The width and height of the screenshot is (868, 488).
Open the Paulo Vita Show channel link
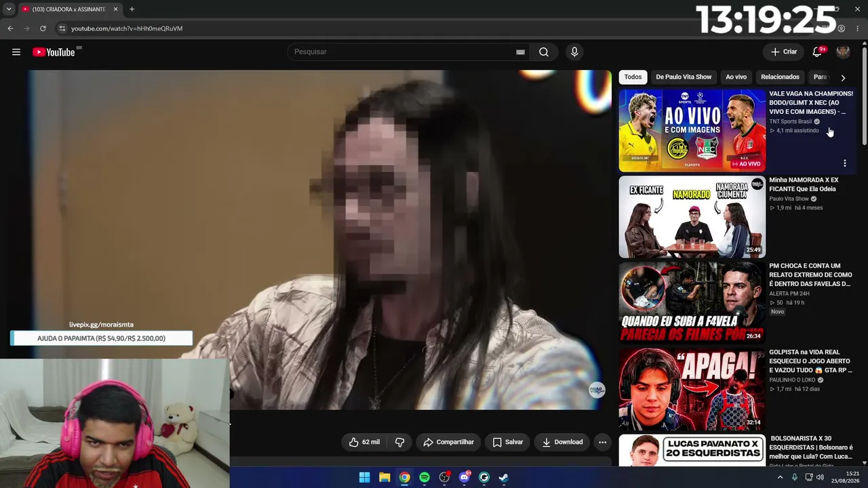789,199
